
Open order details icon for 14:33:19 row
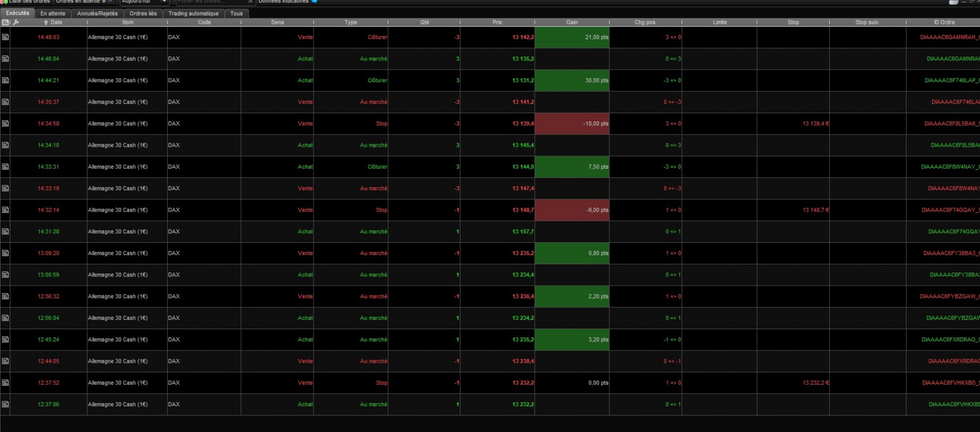point(5,188)
